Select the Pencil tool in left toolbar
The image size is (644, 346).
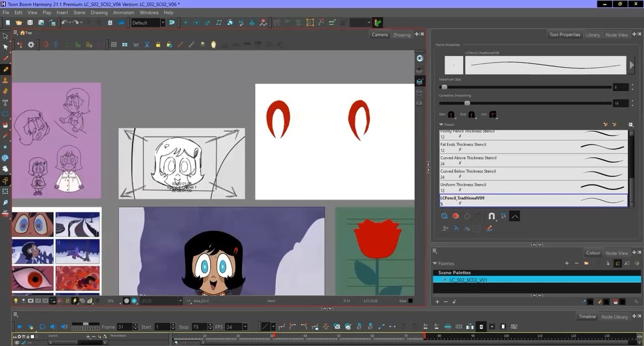[x=6, y=69]
